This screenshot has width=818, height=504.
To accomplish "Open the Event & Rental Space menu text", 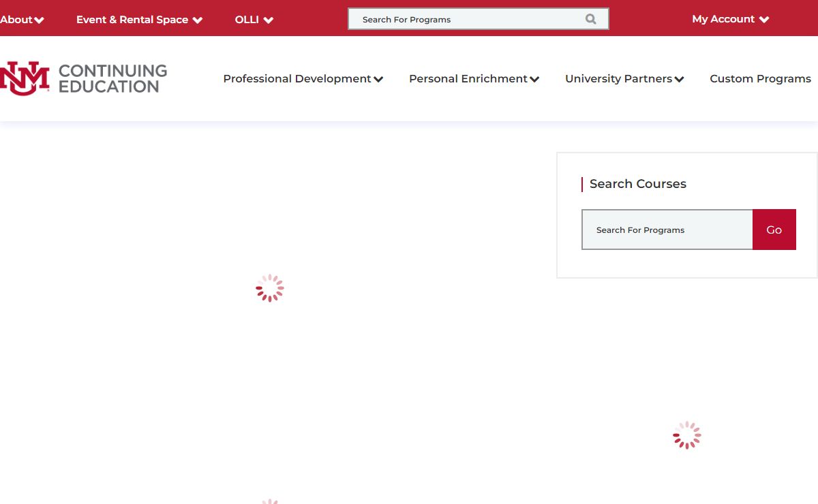I will (x=132, y=20).
